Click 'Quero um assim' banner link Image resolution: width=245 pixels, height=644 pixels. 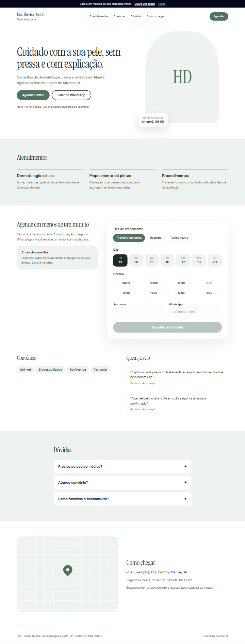pos(145,4)
